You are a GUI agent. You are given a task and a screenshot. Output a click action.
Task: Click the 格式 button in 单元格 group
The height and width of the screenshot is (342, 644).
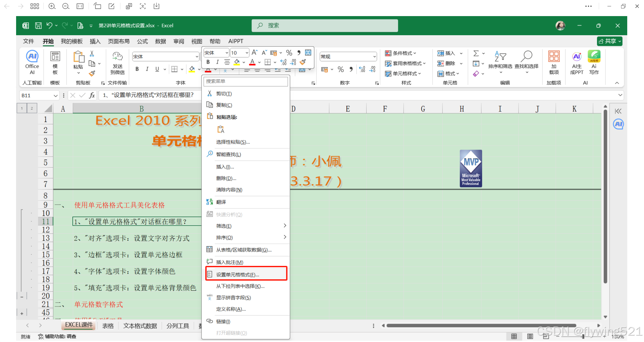(448, 73)
